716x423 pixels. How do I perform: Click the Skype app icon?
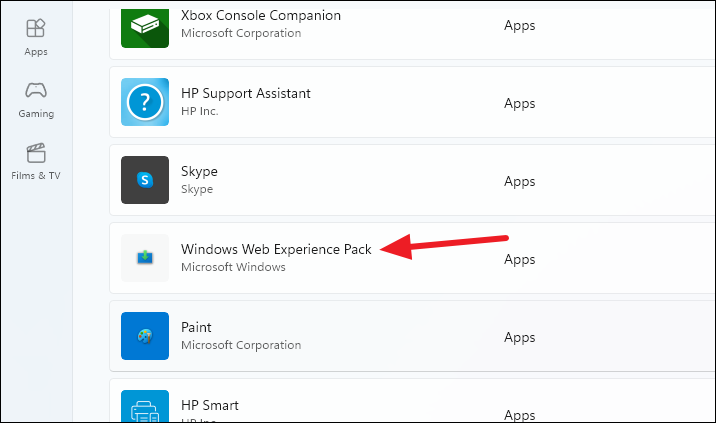pos(145,180)
